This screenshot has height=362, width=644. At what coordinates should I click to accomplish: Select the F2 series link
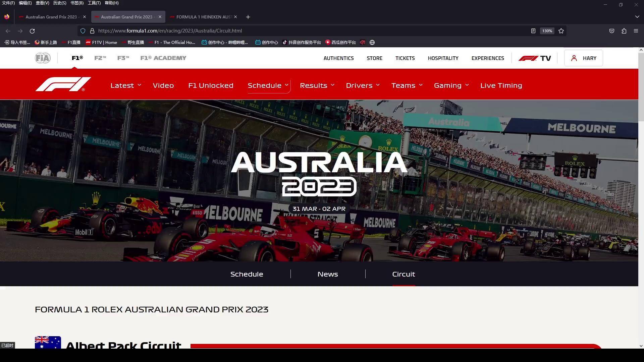click(100, 58)
